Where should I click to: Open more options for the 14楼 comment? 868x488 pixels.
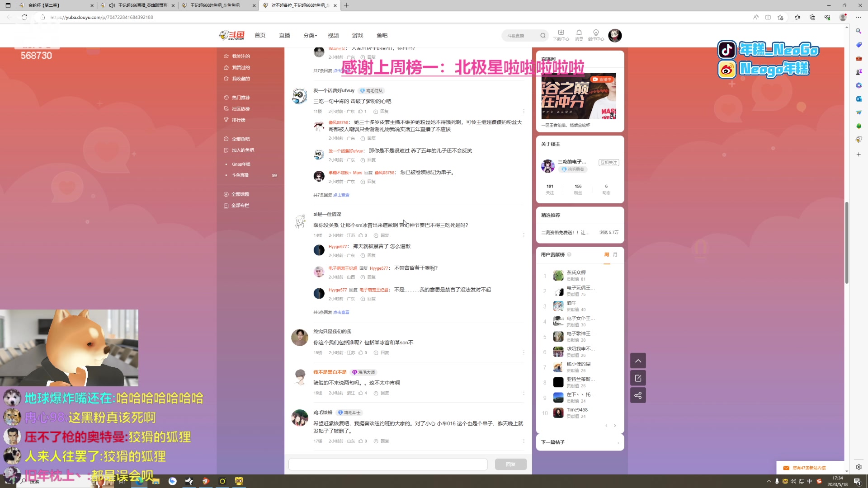[524, 235]
